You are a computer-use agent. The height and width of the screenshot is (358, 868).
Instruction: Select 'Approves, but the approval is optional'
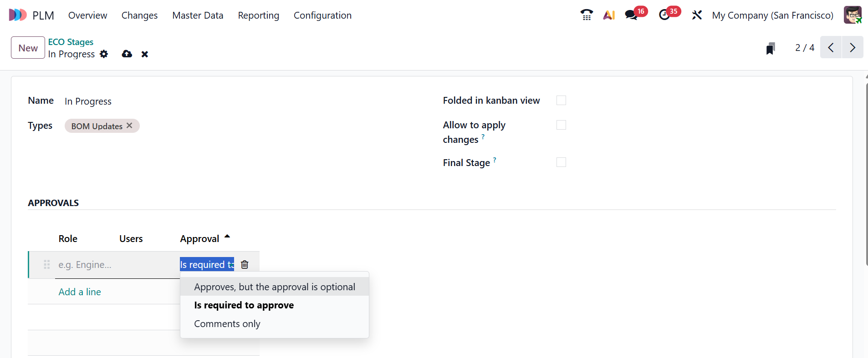click(274, 287)
